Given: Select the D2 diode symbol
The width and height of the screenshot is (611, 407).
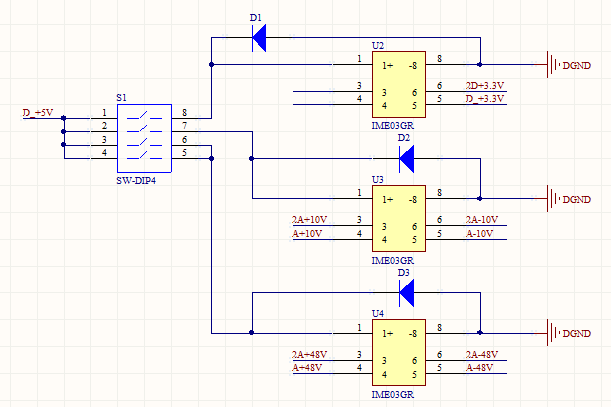Looking at the screenshot, I should [x=406, y=159].
